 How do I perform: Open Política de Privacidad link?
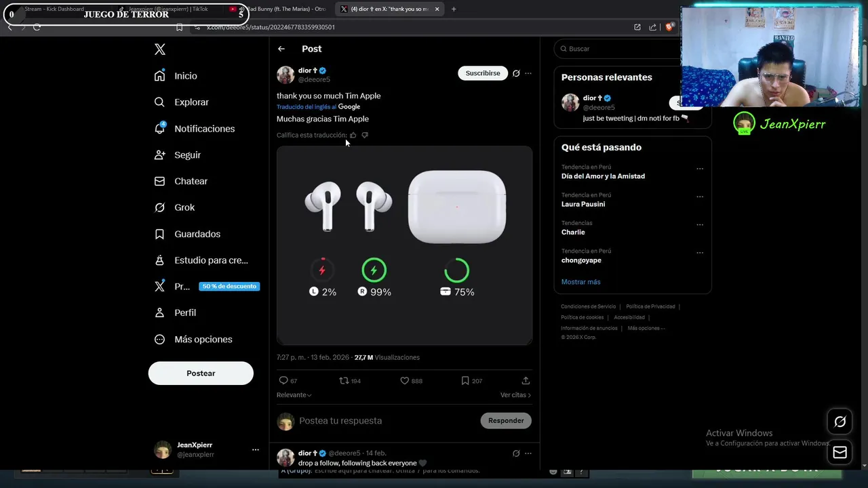point(650,306)
